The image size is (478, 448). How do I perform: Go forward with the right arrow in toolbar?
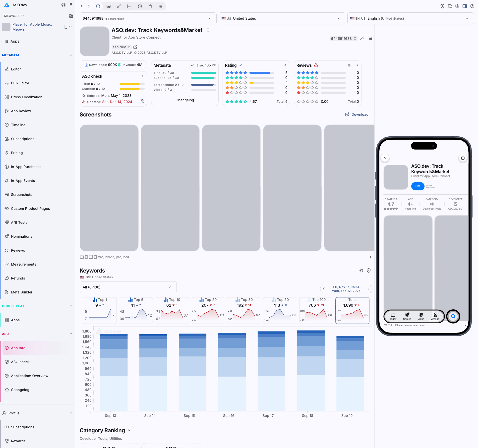89,6
